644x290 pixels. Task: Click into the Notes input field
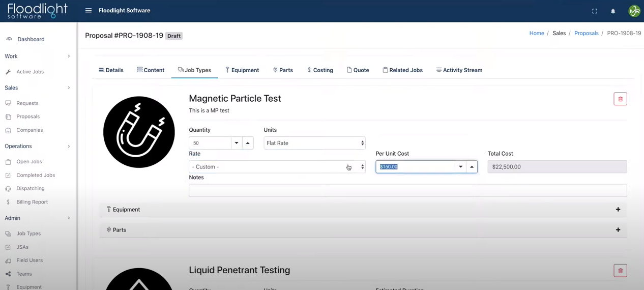pos(407,190)
